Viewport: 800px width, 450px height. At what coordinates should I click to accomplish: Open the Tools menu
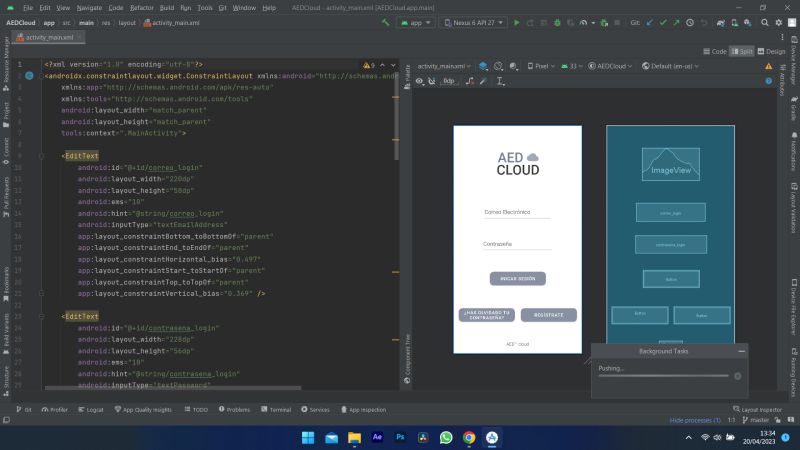tap(205, 8)
